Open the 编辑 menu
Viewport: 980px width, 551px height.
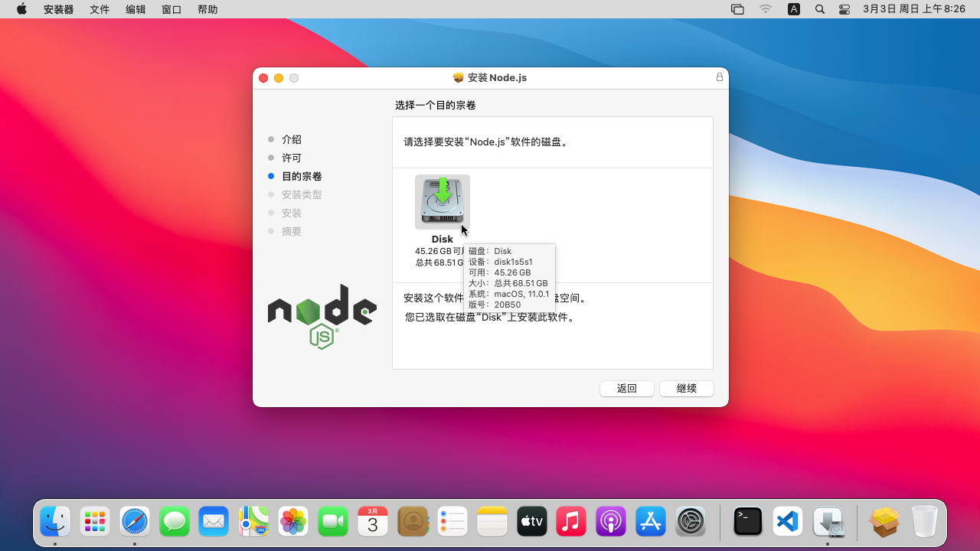(x=136, y=9)
